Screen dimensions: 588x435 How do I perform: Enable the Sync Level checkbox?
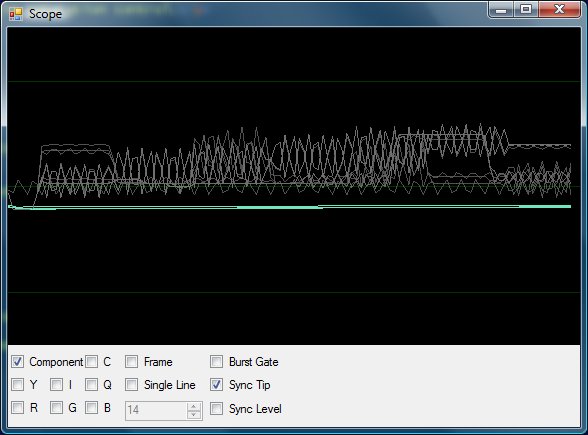216,408
